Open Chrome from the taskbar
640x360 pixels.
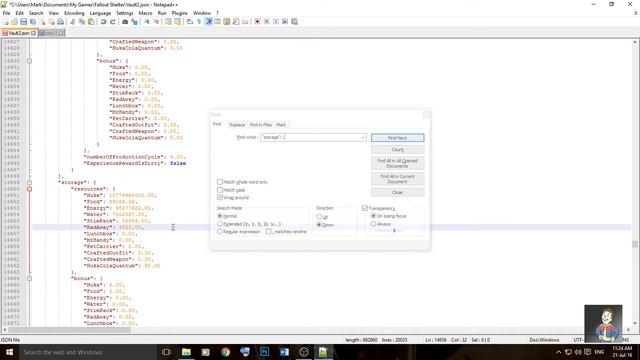pos(225,352)
